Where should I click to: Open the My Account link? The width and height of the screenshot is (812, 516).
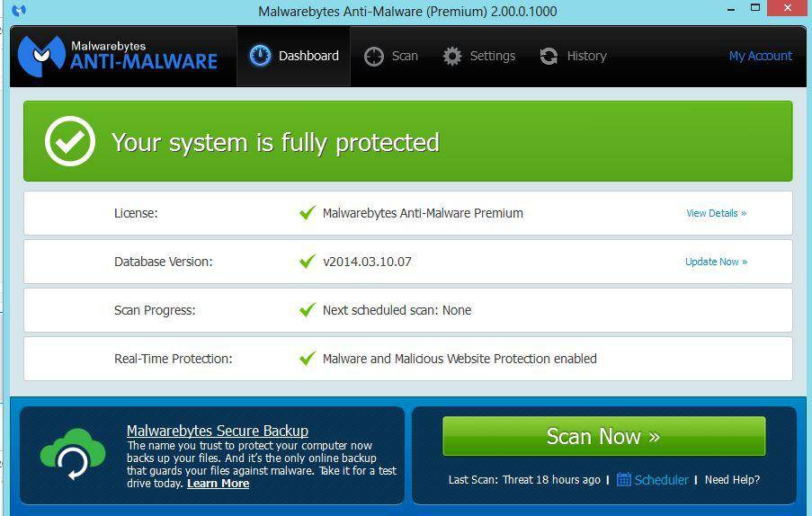tap(760, 56)
